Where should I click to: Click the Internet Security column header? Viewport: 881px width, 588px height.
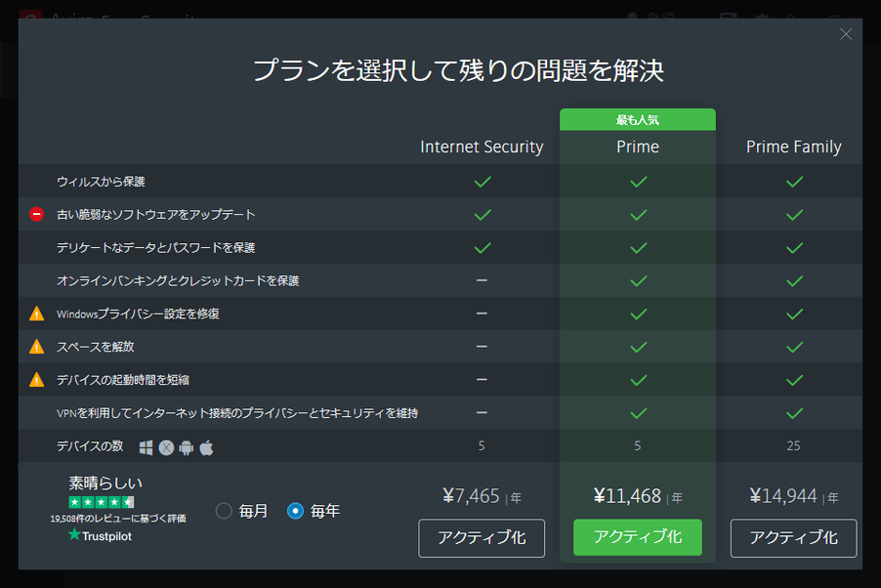click(482, 147)
